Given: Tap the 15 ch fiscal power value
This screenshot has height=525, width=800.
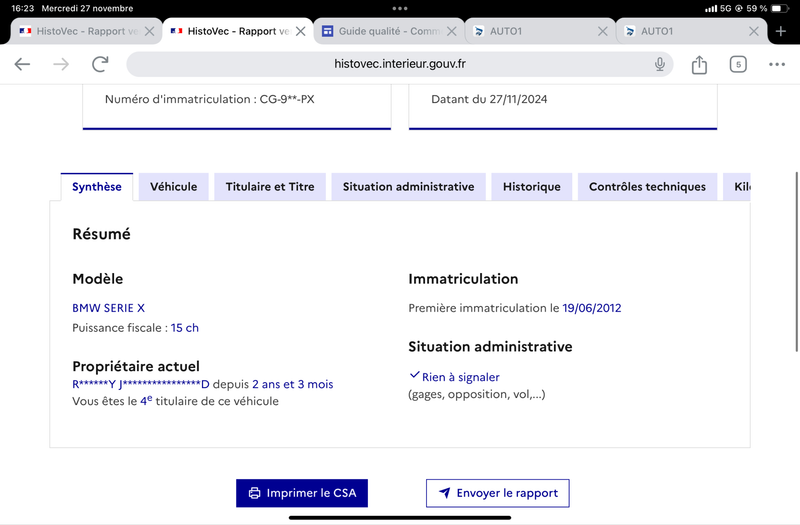Looking at the screenshot, I should (x=185, y=328).
